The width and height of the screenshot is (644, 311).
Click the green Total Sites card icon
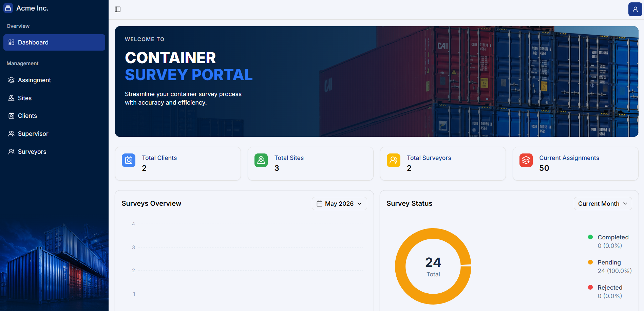261,160
